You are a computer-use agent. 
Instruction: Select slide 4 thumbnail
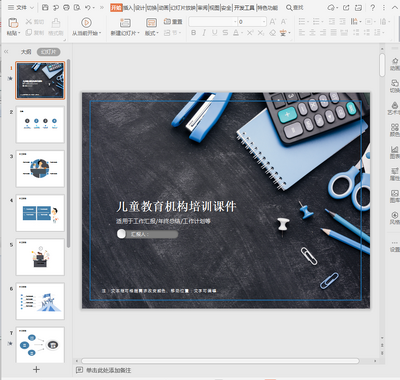coord(40,213)
